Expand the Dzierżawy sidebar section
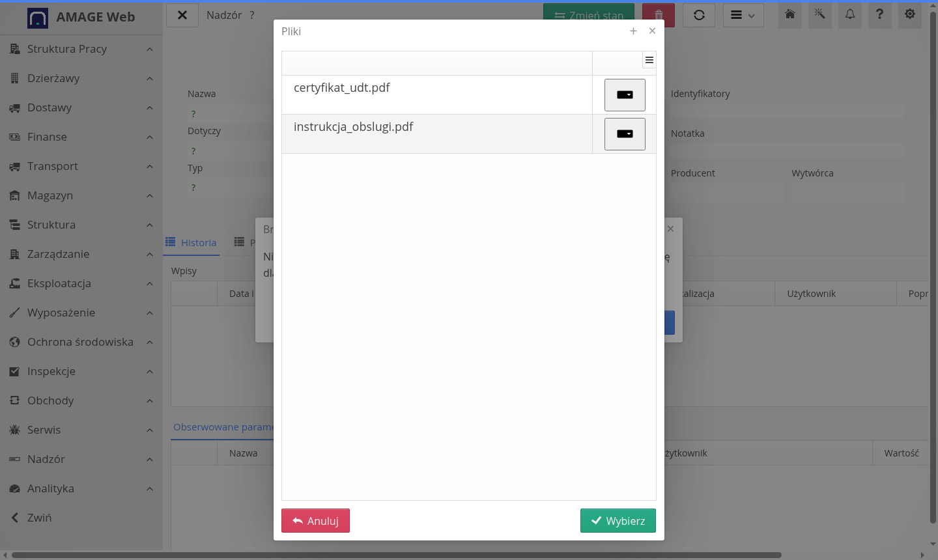Screen dimensions: 938x560 click(x=81, y=78)
